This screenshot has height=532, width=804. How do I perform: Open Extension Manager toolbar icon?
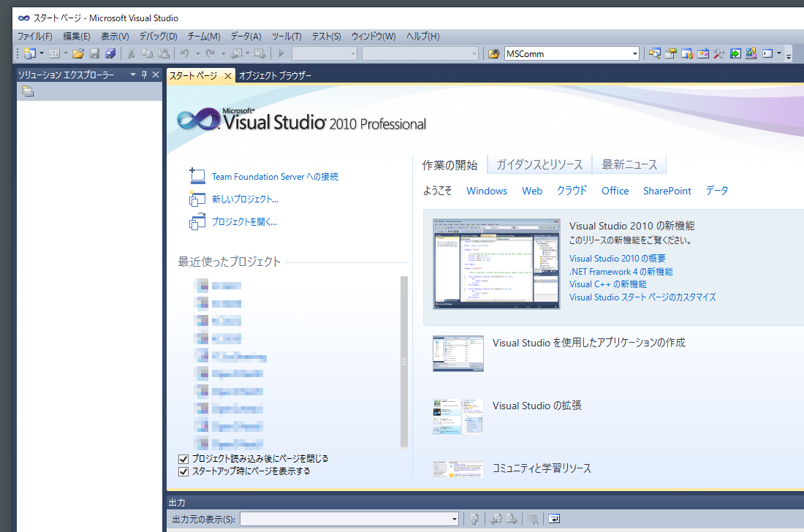(x=751, y=54)
